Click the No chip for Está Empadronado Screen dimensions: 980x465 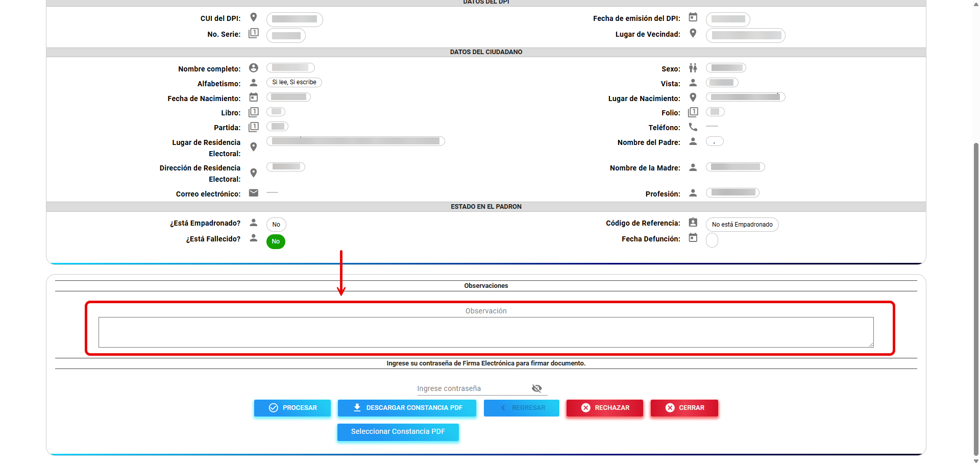[x=276, y=225]
